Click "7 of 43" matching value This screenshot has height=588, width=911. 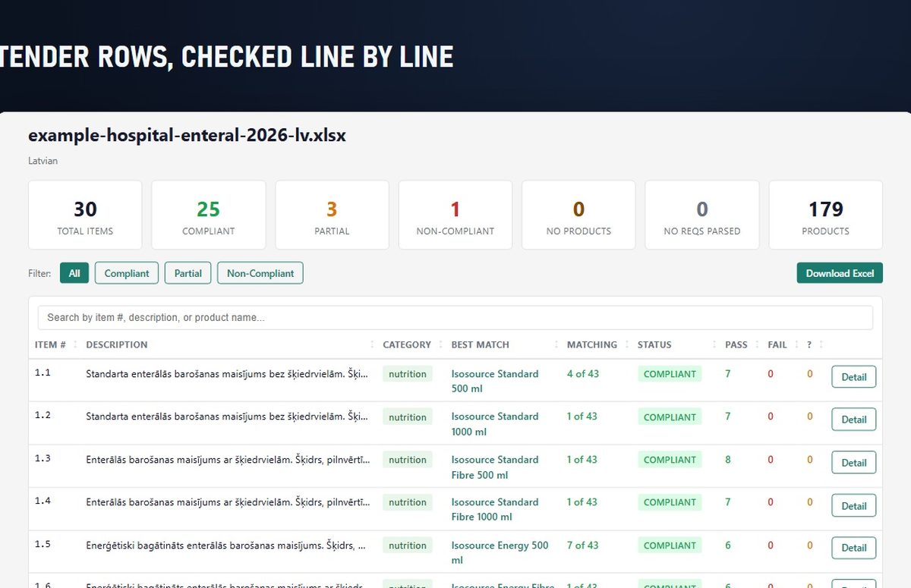click(x=582, y=546)
